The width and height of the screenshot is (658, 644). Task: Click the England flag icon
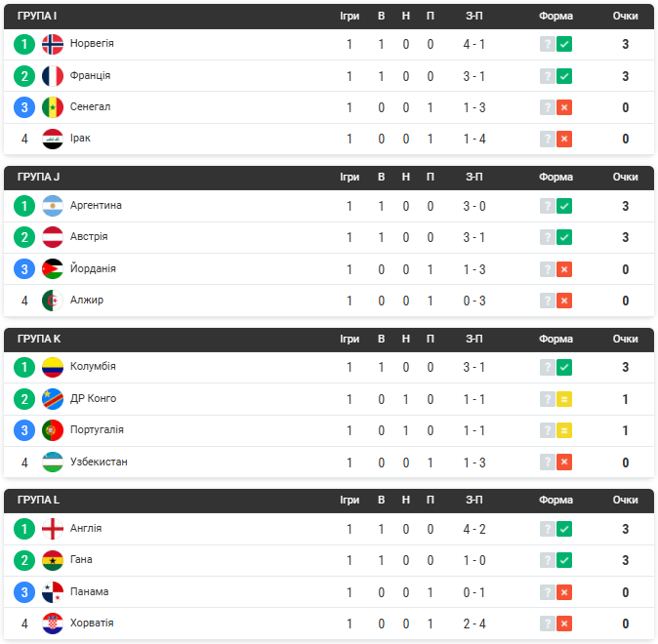tap(53, 529)
